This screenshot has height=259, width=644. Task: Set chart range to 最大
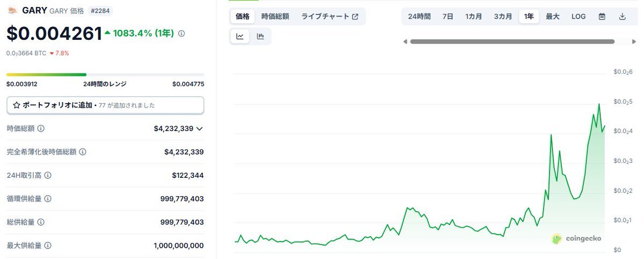pos(553,17)
